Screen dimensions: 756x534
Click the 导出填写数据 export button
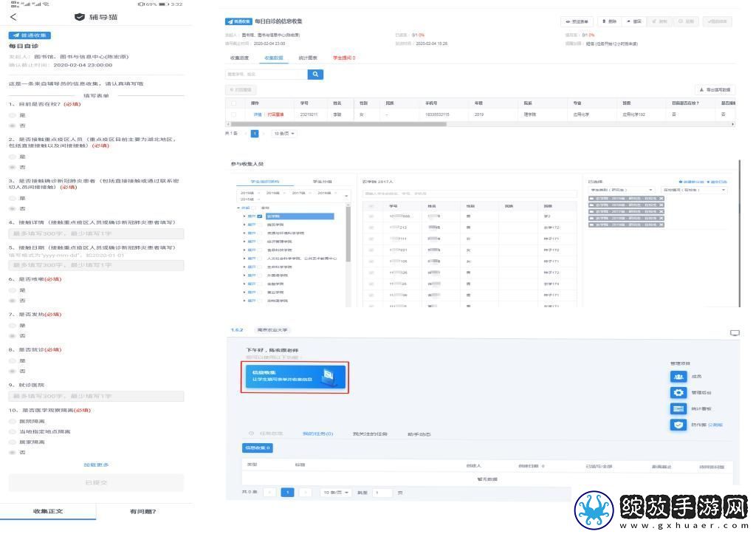tap(715, 89)
